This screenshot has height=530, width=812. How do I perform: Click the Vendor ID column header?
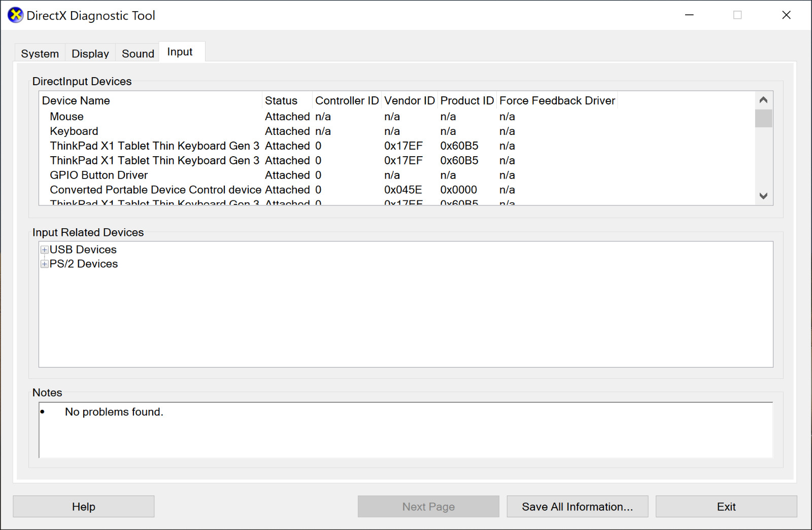click(410, 100)
